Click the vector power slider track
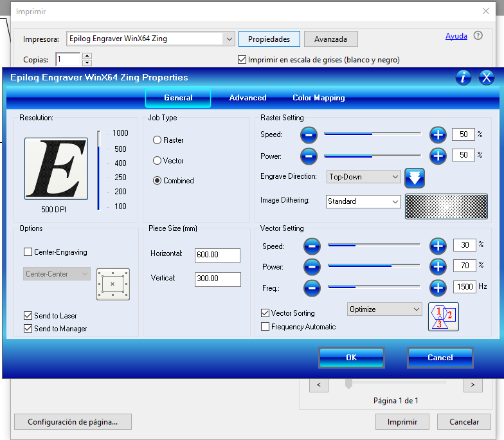The width and height of the screenshot is (504, 440). coord(374,266)
